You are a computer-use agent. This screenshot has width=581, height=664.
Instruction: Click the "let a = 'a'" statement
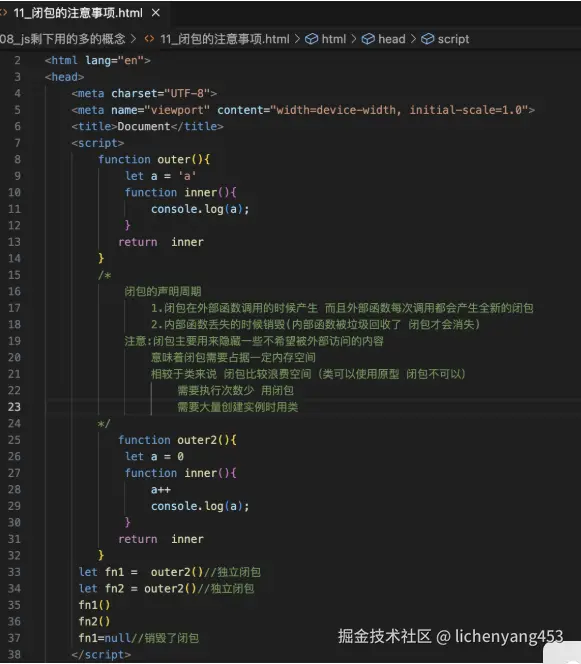pos(160,176)
